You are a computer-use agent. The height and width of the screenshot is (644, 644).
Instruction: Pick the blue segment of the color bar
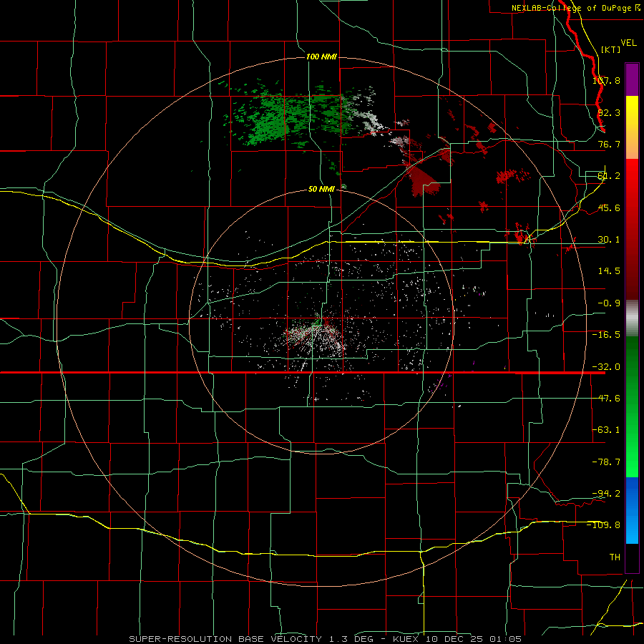(x=632, y=510)
